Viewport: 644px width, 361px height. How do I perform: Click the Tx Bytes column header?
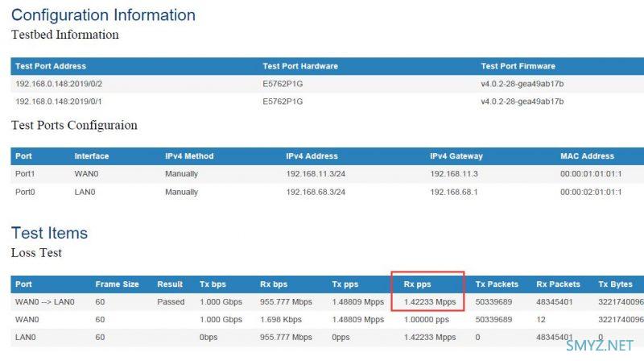(615, 284)
